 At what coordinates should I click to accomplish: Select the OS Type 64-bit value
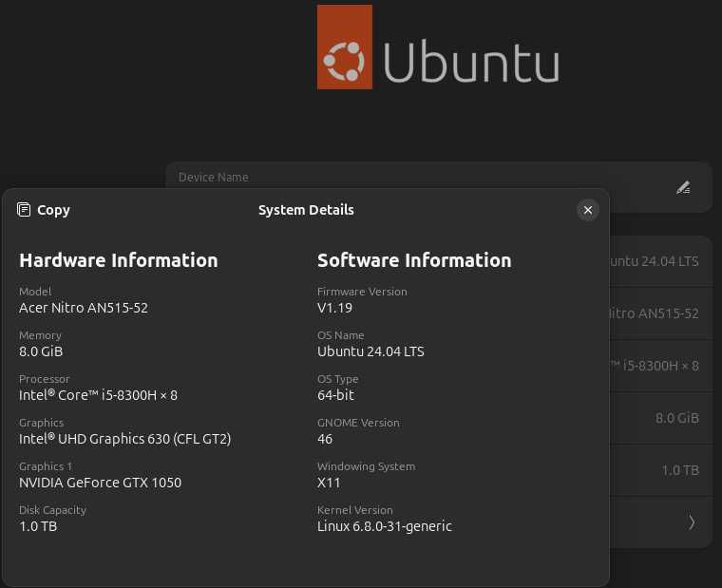tap(335, 395)
